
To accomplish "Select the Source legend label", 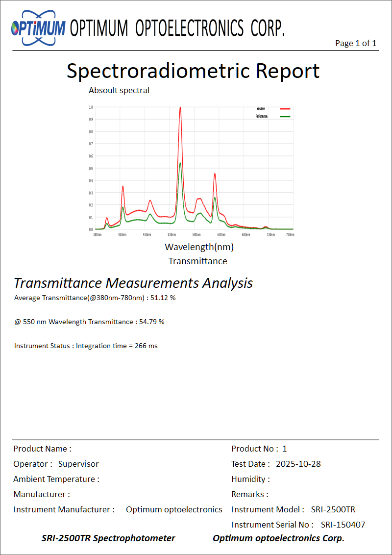I will click(260, 108).
